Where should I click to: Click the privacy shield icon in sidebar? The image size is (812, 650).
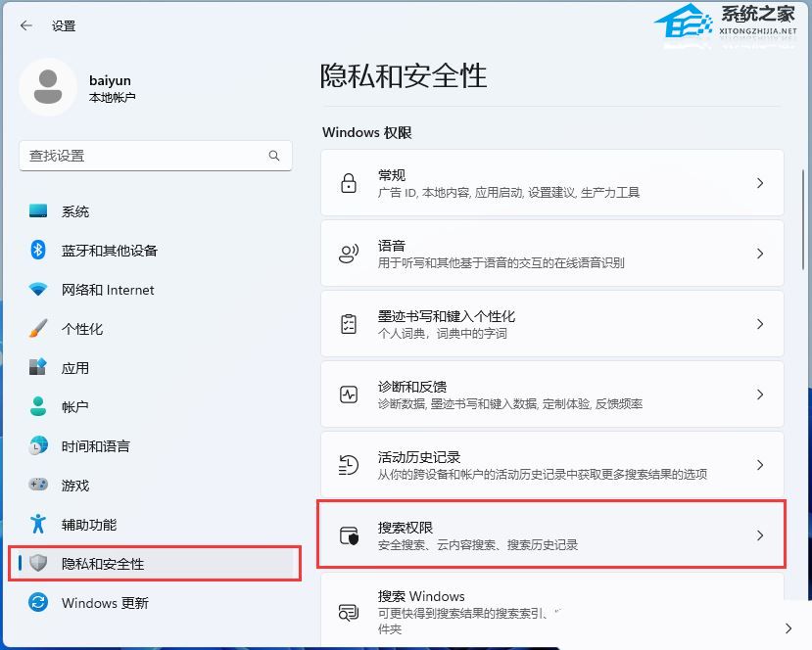(38, 563)
